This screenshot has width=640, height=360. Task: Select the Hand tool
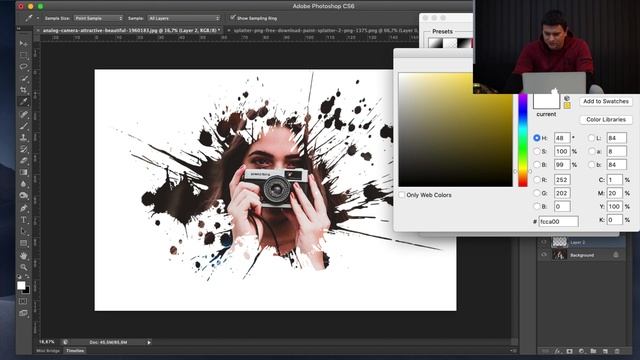click(23, 256)
